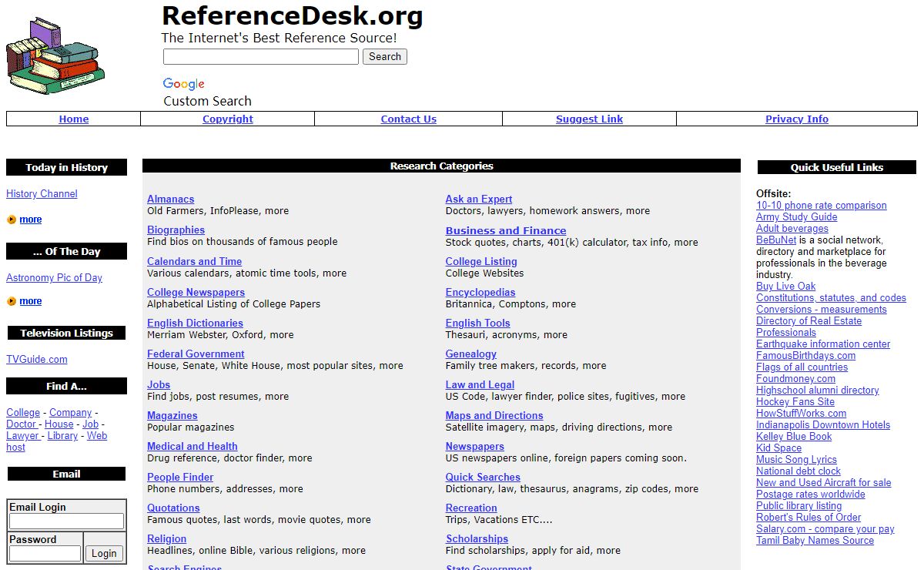Open the Contact Us navigation link
Image resolution: width=924 pixels, height=570 pixels.
409,119
